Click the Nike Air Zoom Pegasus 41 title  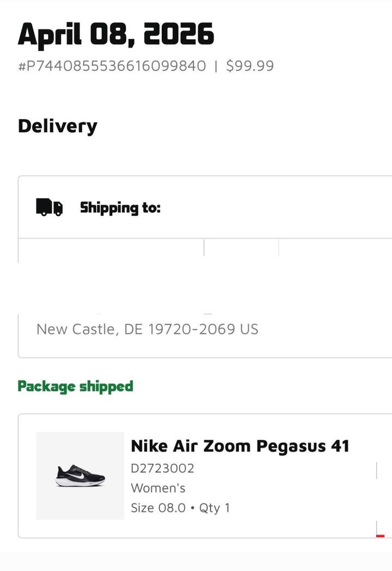240,446
